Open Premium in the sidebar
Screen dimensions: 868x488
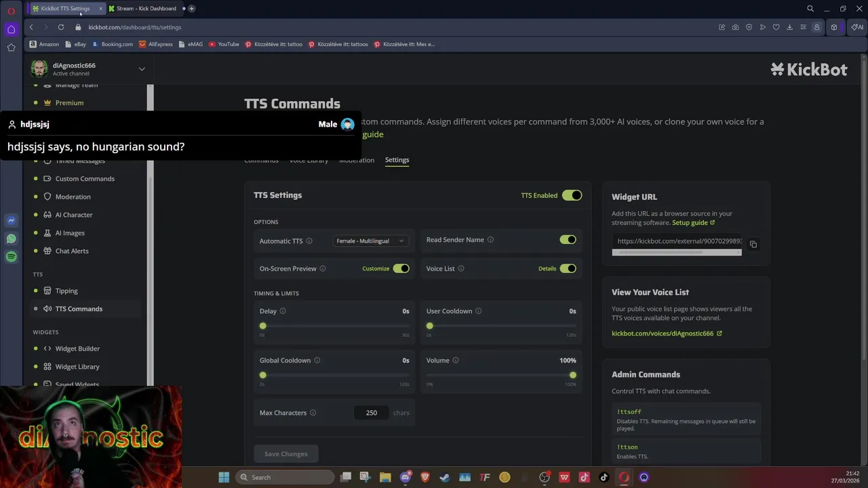69,103
